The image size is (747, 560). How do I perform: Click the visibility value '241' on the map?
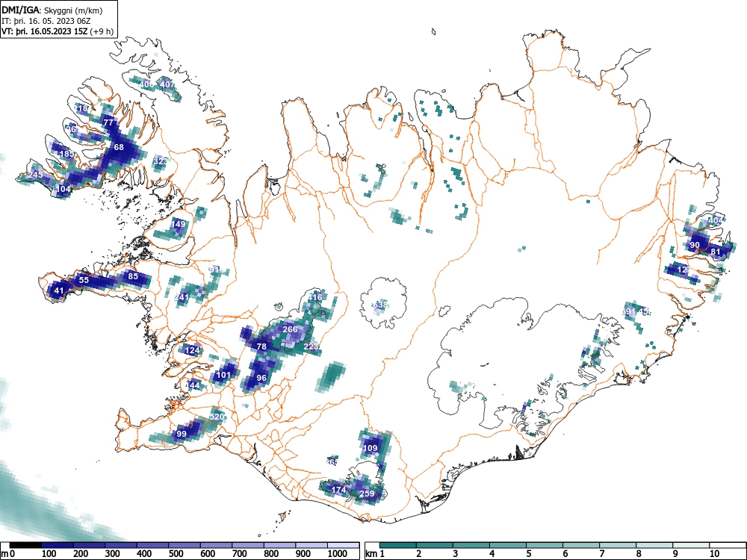(x=182, y=297)
